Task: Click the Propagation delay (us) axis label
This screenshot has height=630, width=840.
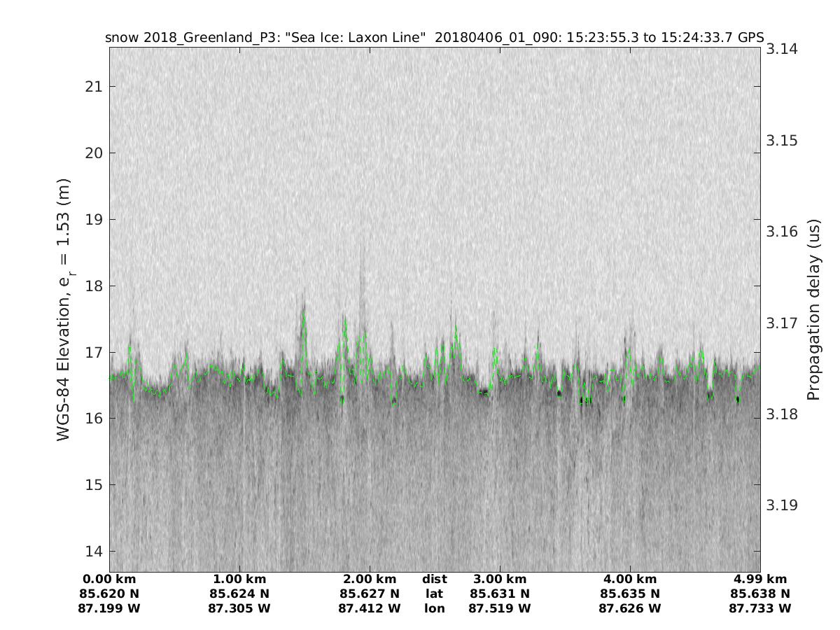Action: pyautogui.click(x=813, y=309)
